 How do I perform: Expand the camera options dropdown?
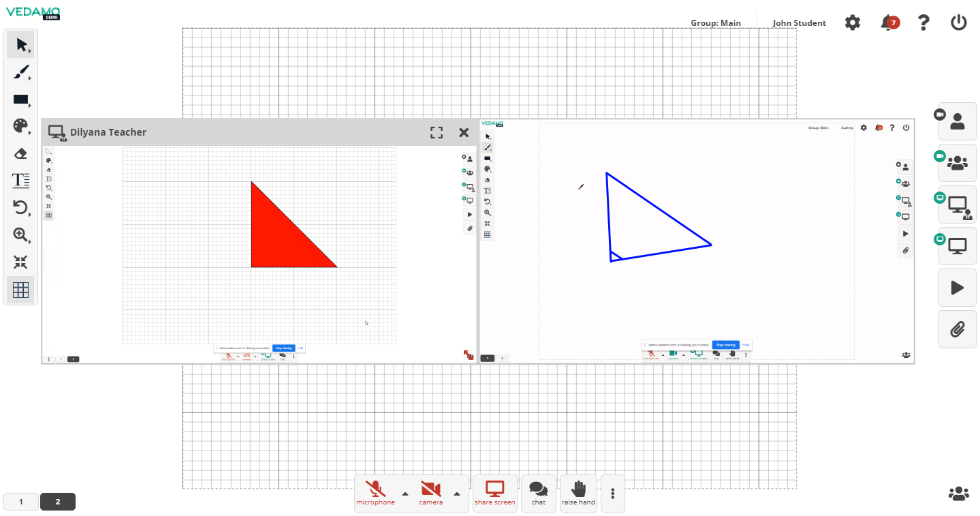pyautogui.click(x=458, y=493)
